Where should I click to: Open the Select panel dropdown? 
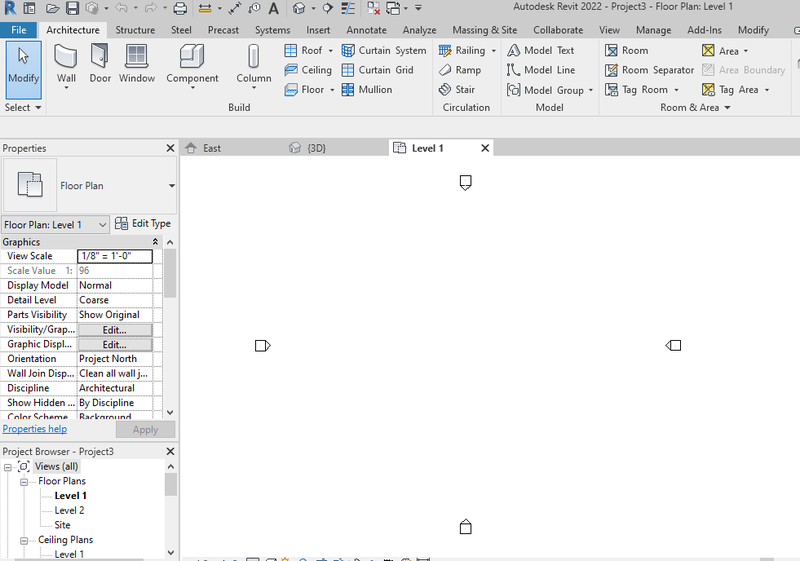(23, 108)
